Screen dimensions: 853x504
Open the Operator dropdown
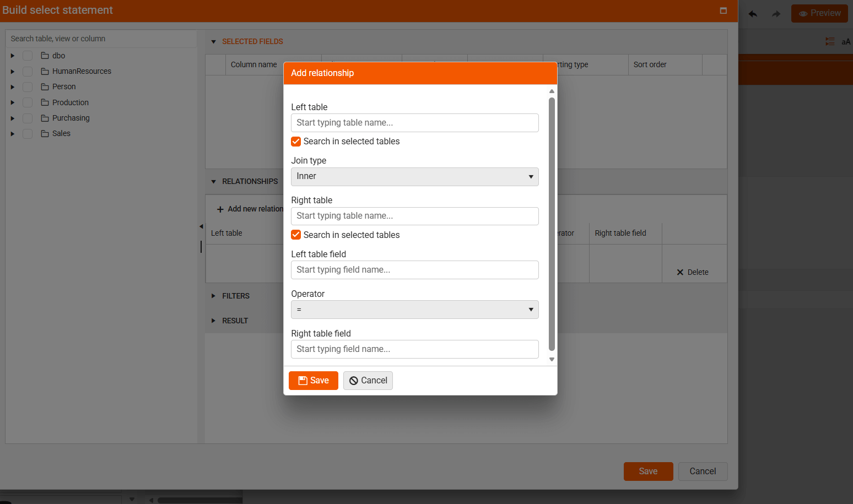[414, 310]
